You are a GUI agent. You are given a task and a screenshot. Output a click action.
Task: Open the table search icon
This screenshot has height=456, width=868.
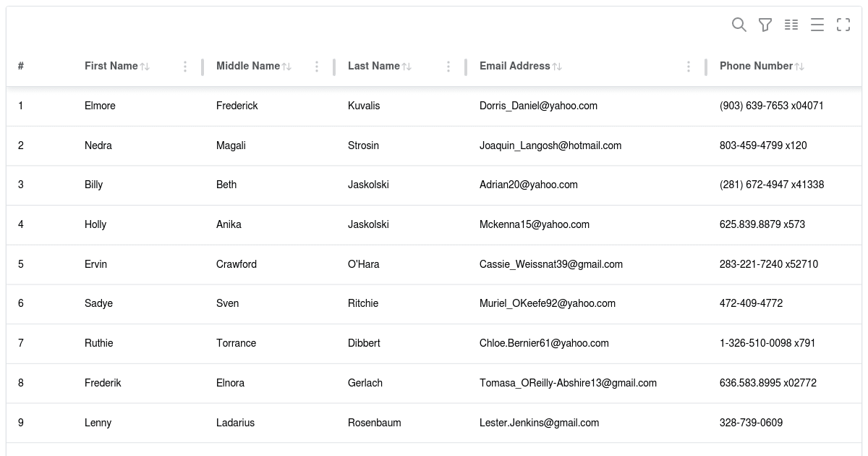pyautogui.click(x=739, y=25)
